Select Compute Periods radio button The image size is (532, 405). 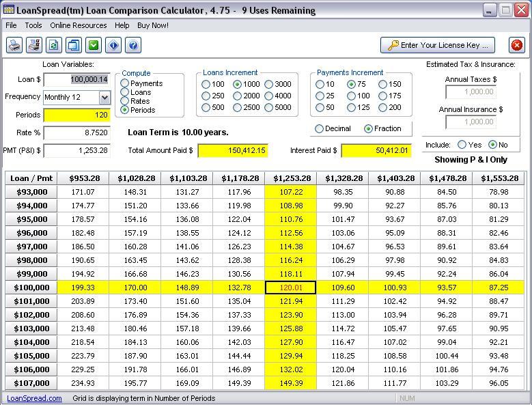click(124, 109)
